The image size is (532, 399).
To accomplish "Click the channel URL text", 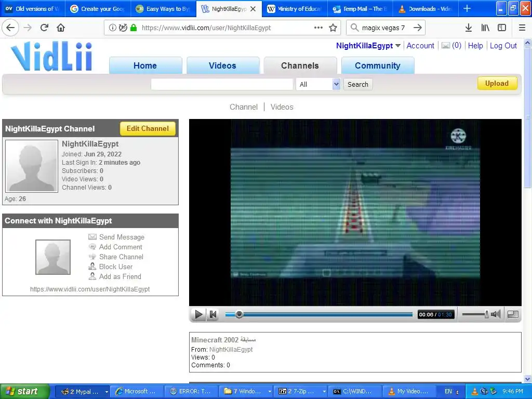I will 90,289.
